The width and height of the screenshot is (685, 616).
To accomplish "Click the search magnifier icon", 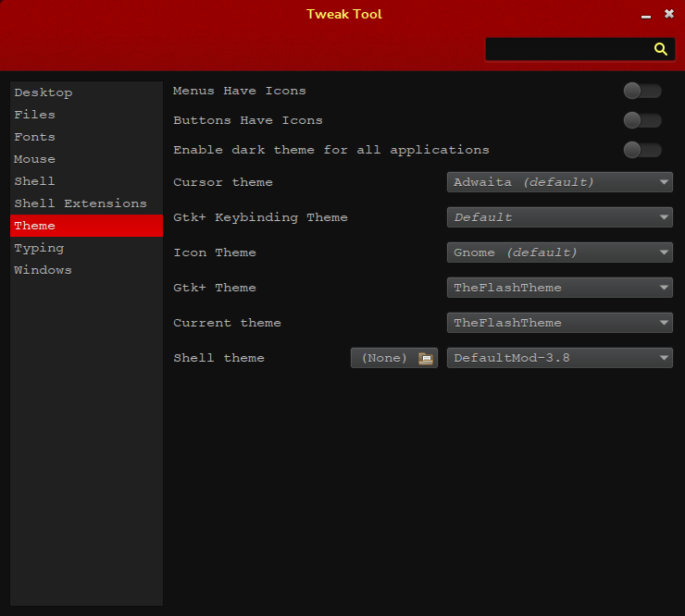I will 661,49.
